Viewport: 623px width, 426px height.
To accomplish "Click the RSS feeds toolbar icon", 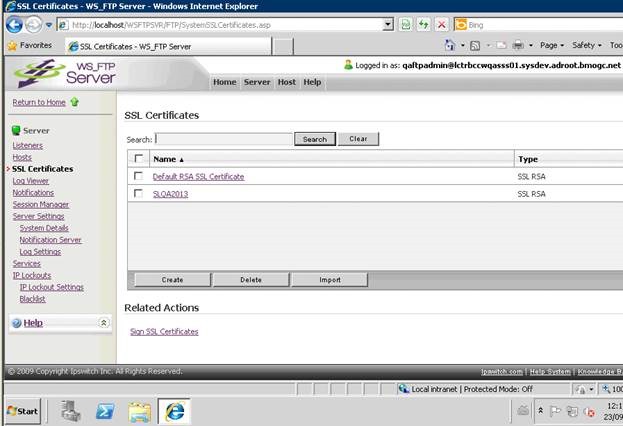I will pyautogui.click(x=474, y=46).
